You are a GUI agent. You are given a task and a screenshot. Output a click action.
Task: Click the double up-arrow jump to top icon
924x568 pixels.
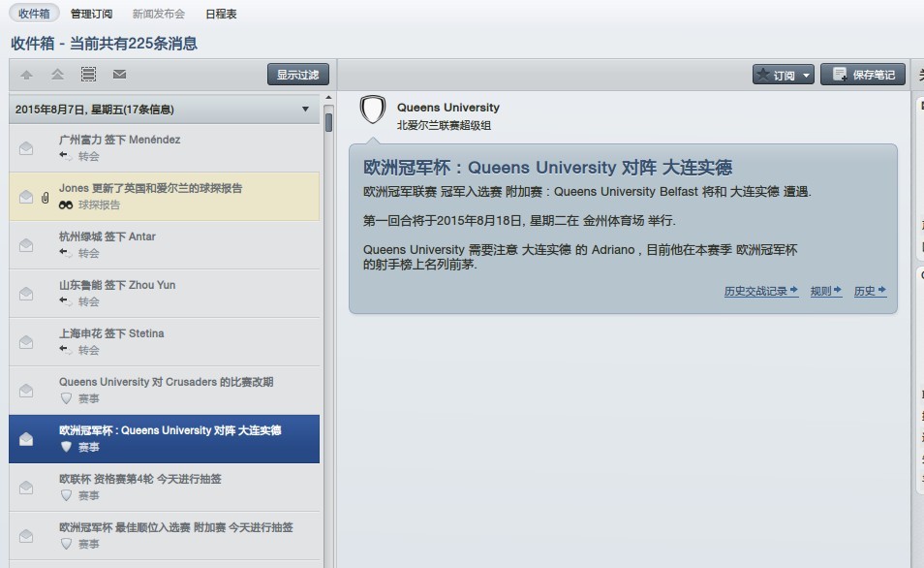[57, 75]
